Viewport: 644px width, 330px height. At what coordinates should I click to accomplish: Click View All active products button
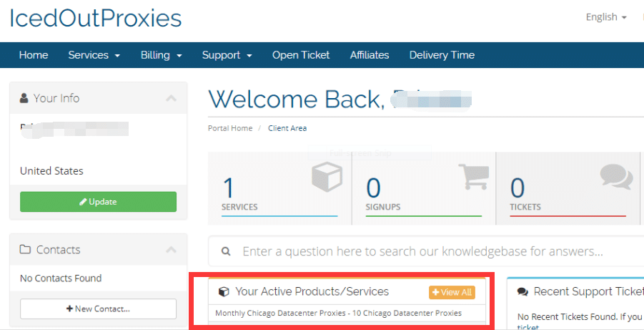[452, 292]
